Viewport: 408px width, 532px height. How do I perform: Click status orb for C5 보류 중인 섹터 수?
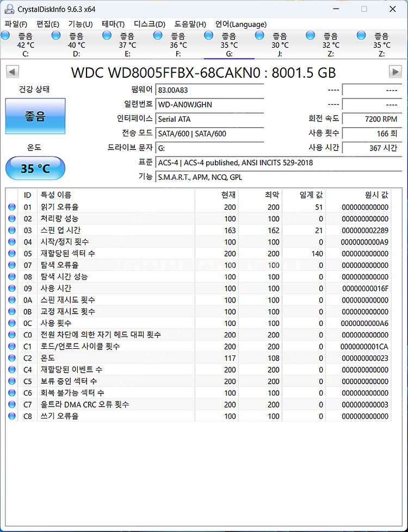pyautogui.click(x=12, y=381)
